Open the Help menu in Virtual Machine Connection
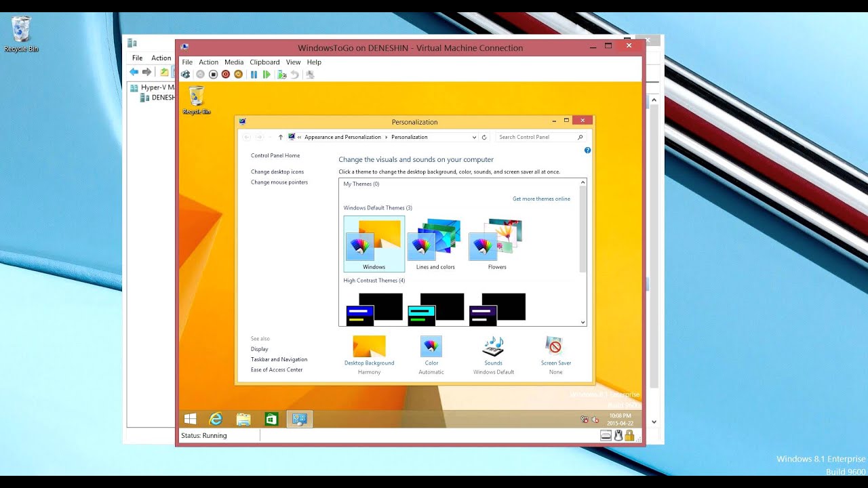Image resolution: width=868 pixels, height=488 pixels. click(x=314, y=62)
